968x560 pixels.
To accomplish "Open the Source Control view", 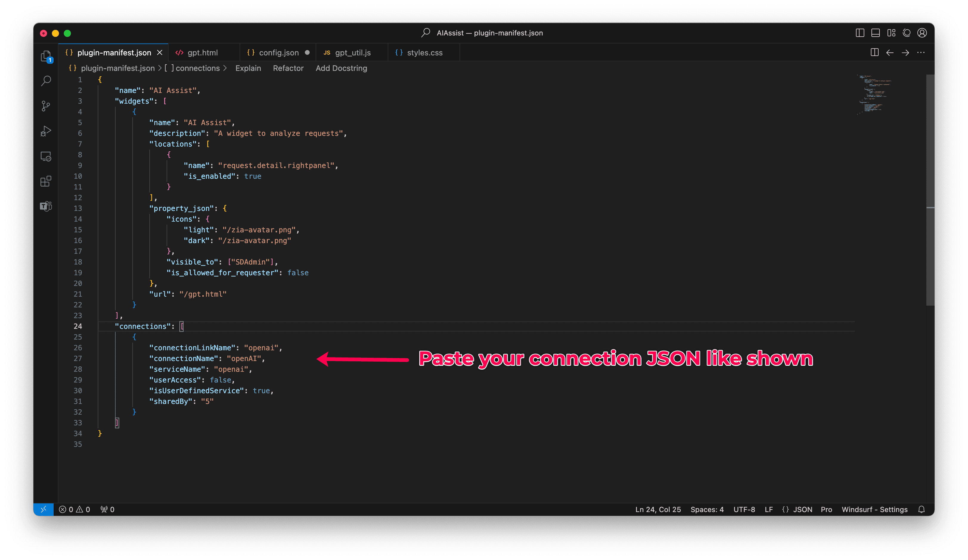I will pyautogui.click(x=46, y=106).
